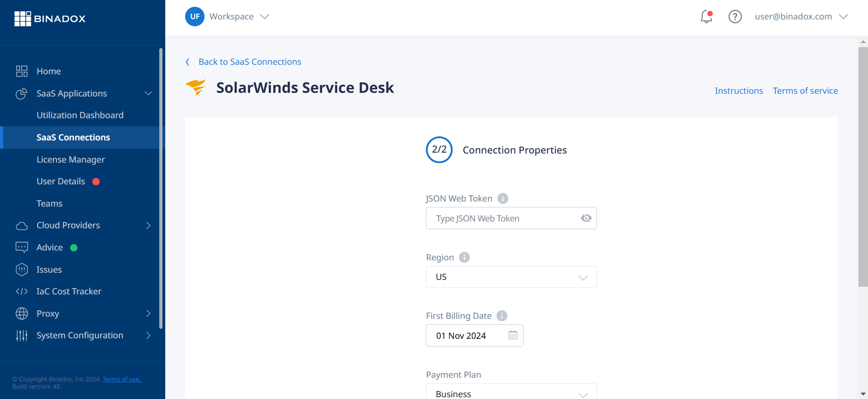868x399 pixels.
Task: Open the Payment Plan Business dropdown
Action: (511, 392)
